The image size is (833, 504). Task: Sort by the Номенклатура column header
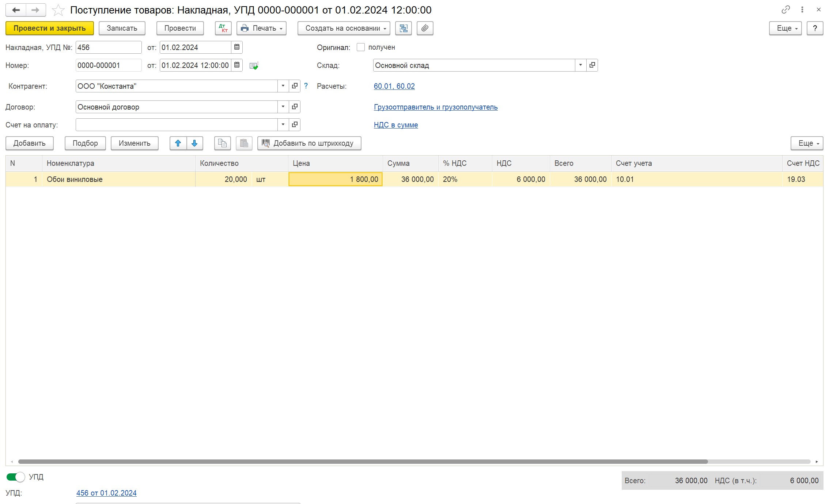pyautogui.click(x=119, y=163)
